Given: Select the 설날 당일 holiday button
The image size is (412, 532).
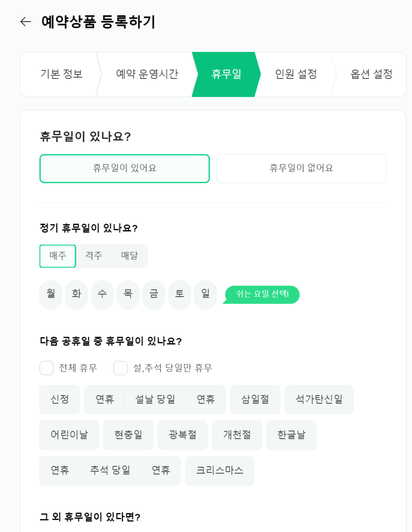Looking at the screenshot, I should (x=155, y=399).
